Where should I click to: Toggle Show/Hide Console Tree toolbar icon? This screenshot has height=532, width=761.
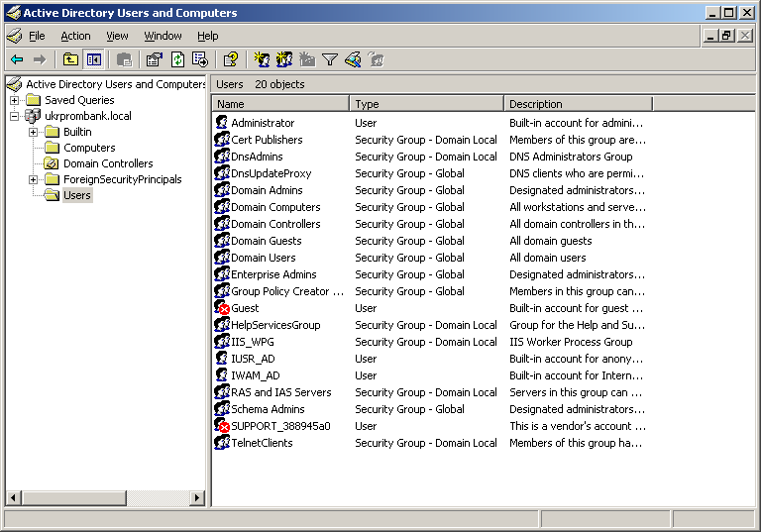click(x=94, y=59)
